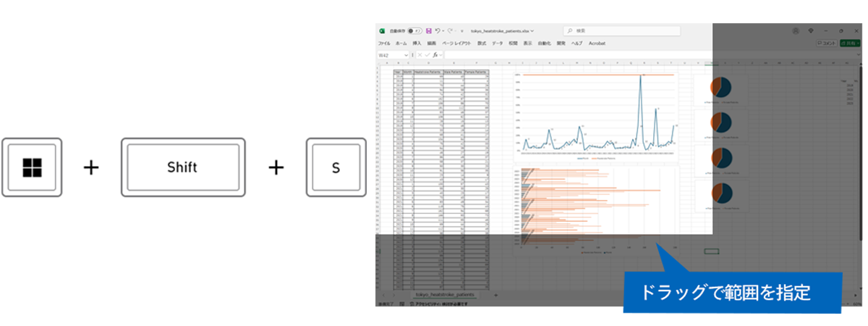Click the green 共有 share button

point(851,43)
